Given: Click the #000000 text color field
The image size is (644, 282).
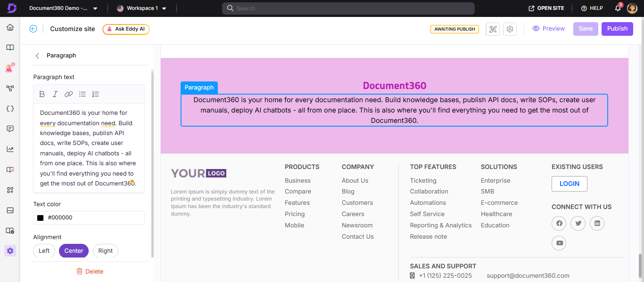Looking at the screenshot, I should 89,218.
